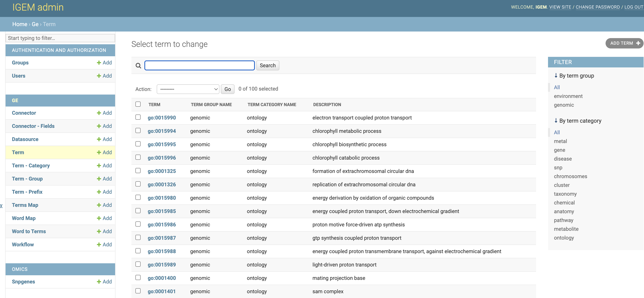644x298 pixels.
Task: Sort by the TERM column header
Action: pyautogui.click(x=154, y=105)
